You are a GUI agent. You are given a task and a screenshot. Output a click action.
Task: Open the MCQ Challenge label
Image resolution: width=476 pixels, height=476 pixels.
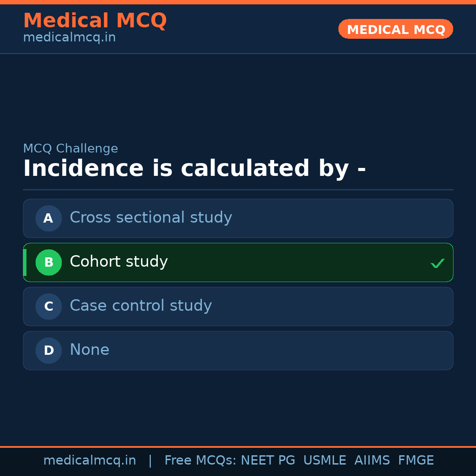click(71, 149)
